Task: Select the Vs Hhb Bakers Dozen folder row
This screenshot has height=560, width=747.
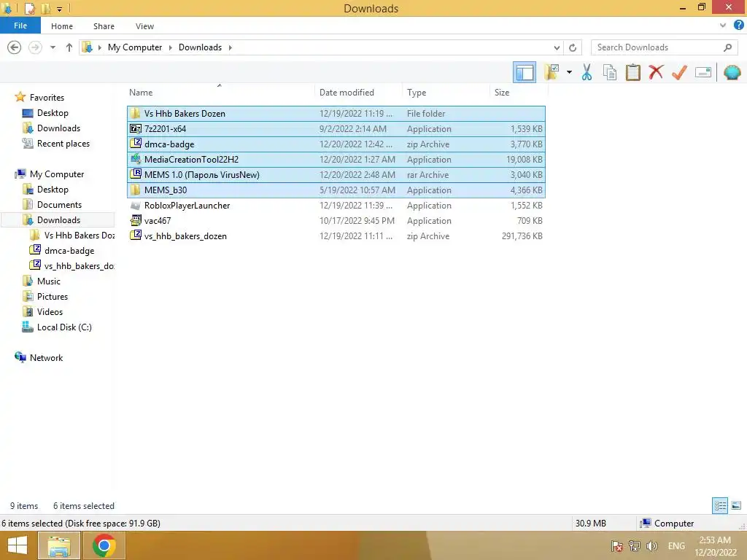Action: 336,113
